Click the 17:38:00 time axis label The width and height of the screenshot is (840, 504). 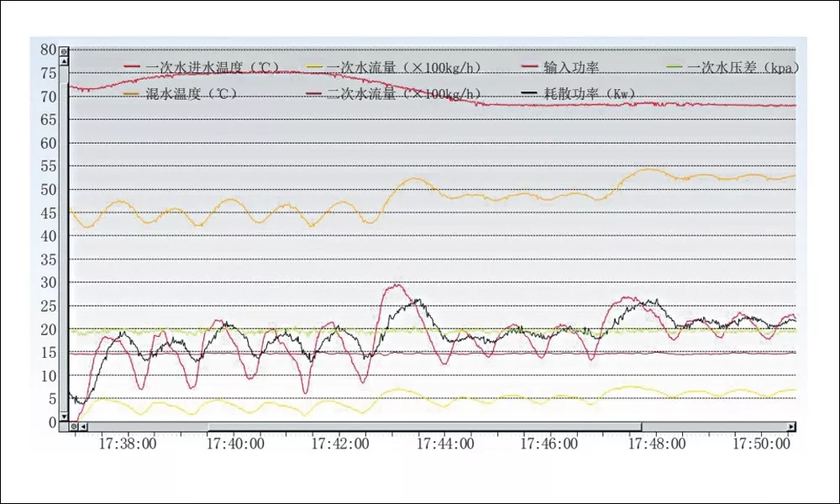point(128,443)
